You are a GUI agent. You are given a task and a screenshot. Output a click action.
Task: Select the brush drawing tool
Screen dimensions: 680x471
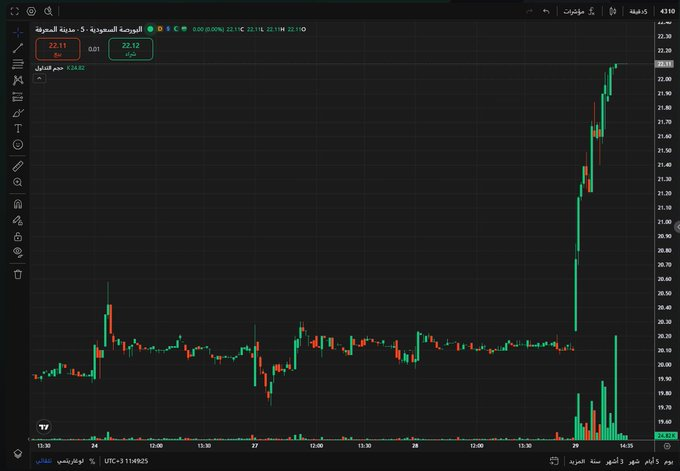pyautogui.click(x=18, y=113)
